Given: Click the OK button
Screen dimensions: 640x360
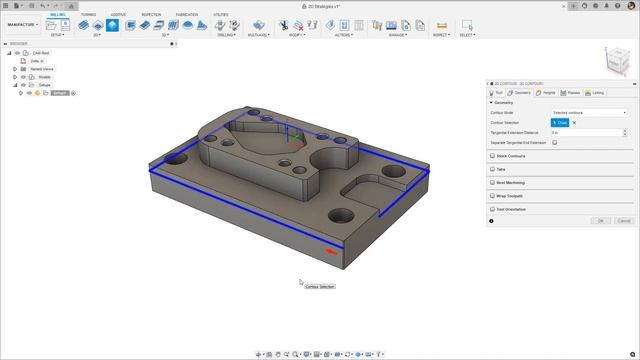Looking at the screenshot, I should [600, 221].
